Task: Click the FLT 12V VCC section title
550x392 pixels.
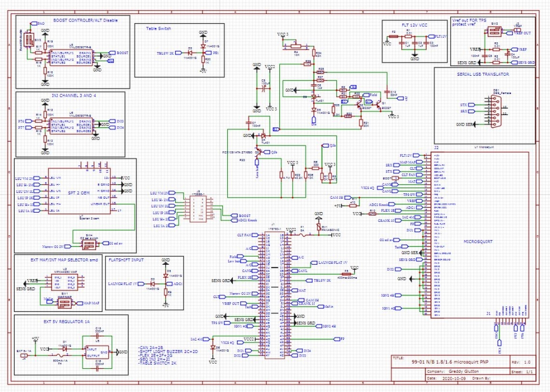Action: tap(414, 25)
